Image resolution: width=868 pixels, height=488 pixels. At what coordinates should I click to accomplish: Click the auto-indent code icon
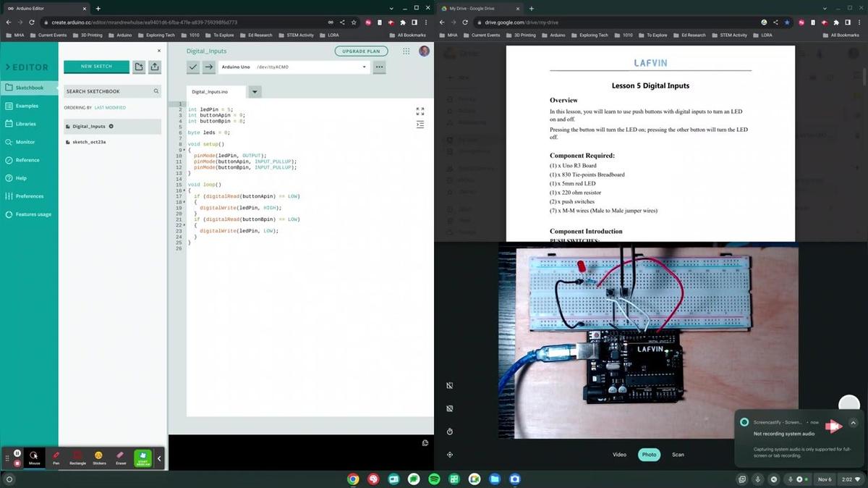(420, 125)
